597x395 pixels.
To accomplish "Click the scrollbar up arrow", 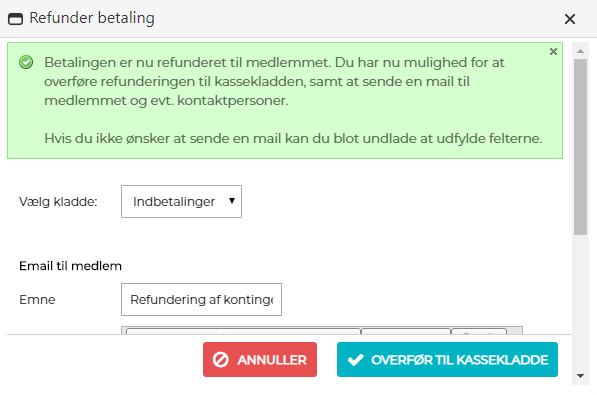I will tap(580, 51).
